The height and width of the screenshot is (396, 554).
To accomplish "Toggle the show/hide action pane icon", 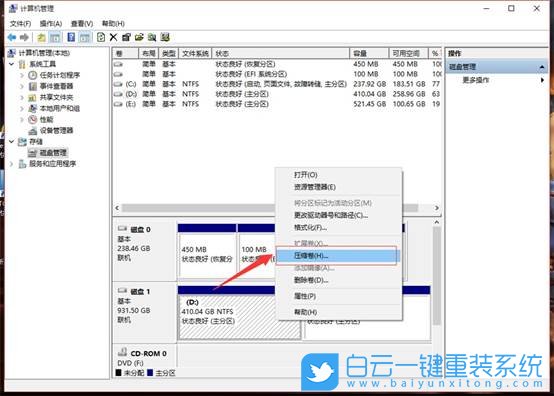I will (x=84, y=37).
